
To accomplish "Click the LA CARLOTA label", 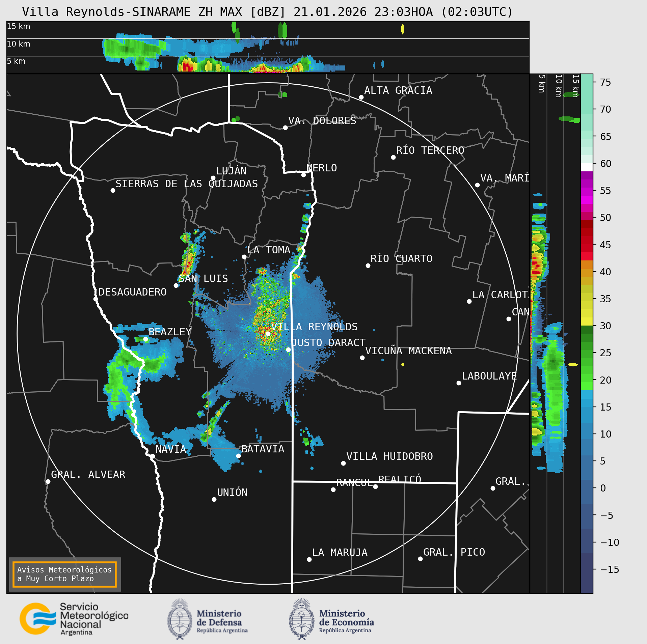I will click(x=501, y=295).
